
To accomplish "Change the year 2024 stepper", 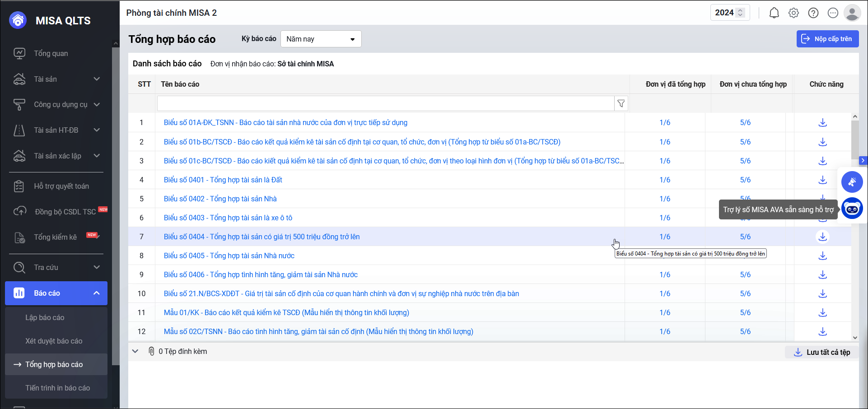I will click(x=740, y=13).
